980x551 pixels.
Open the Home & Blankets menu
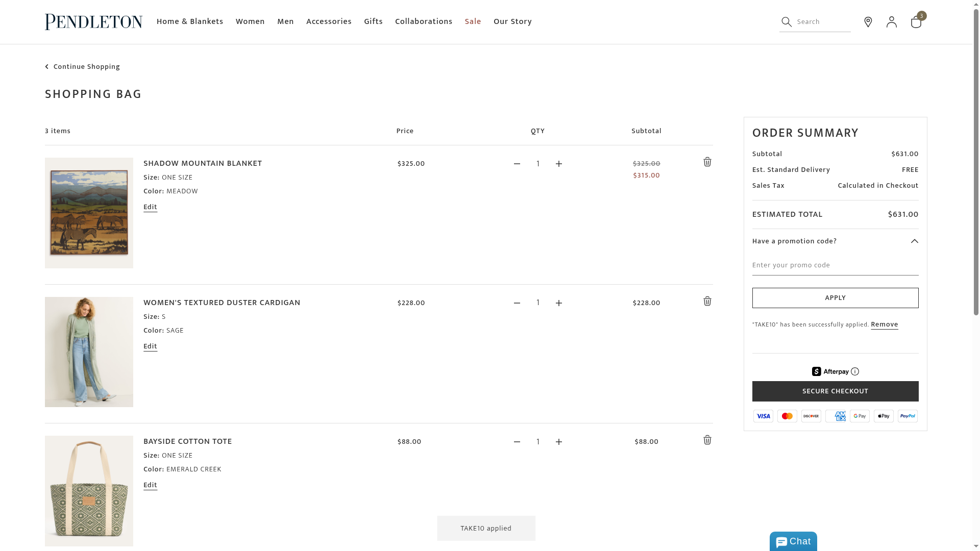pos(189,21)
